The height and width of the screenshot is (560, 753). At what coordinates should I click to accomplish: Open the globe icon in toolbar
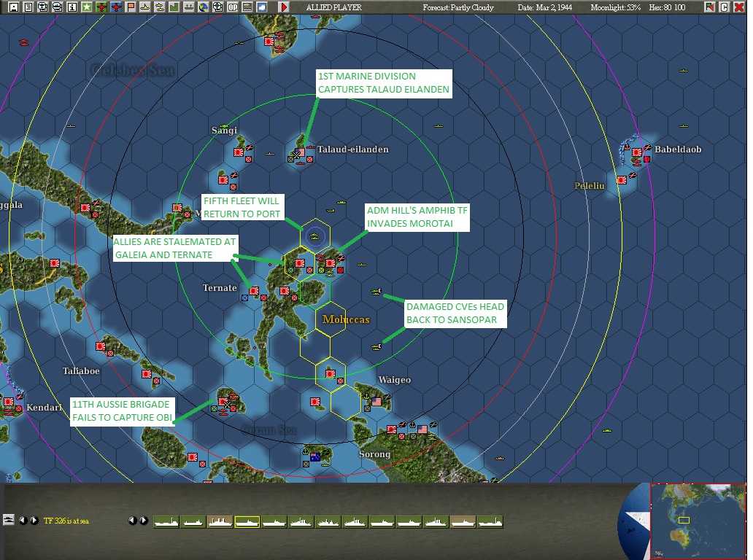tap(203, 7)
